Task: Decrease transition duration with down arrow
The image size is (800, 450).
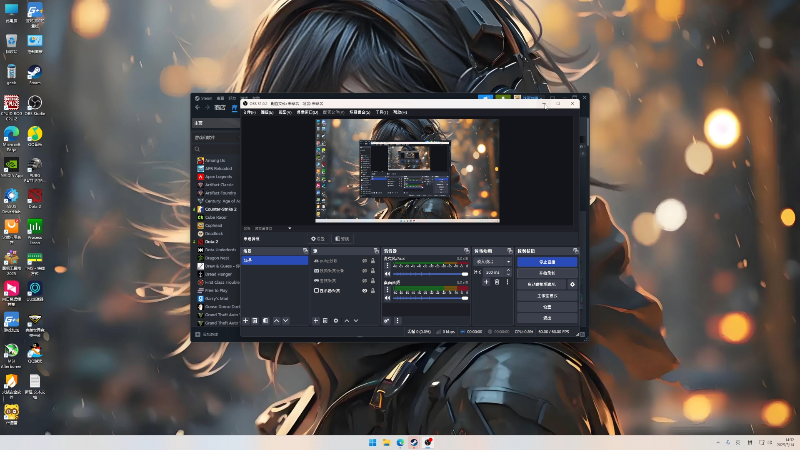Action: (508, 274)
